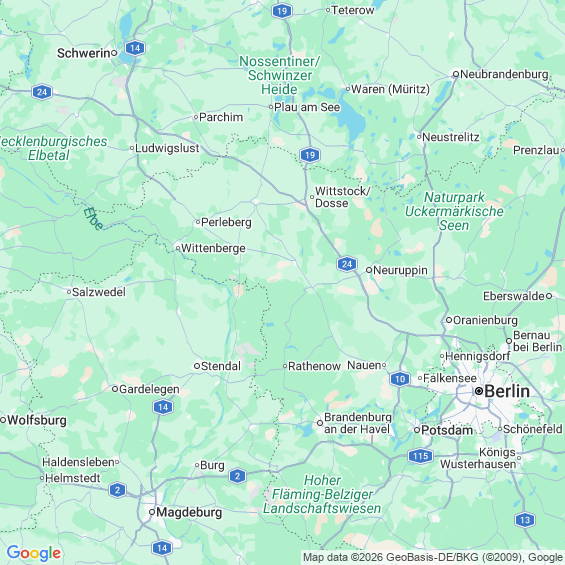Click the A10 highway shield near Falkensee
Viewport: 565px width, 565px height.
coord(400,379)
